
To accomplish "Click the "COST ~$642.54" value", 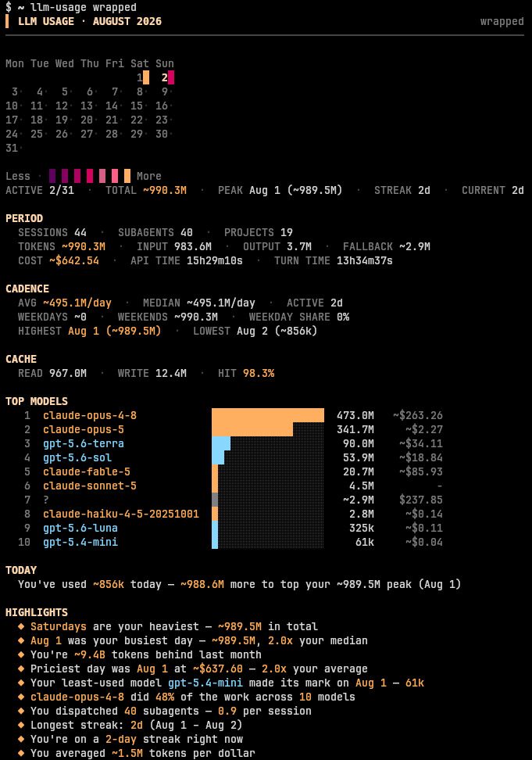I will coord(59,260).
